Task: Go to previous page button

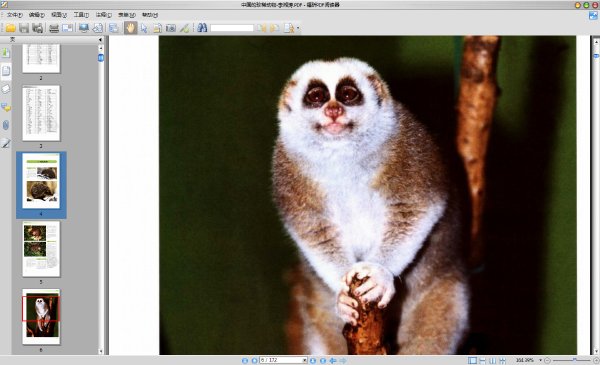Action: [x=254, y=360]
